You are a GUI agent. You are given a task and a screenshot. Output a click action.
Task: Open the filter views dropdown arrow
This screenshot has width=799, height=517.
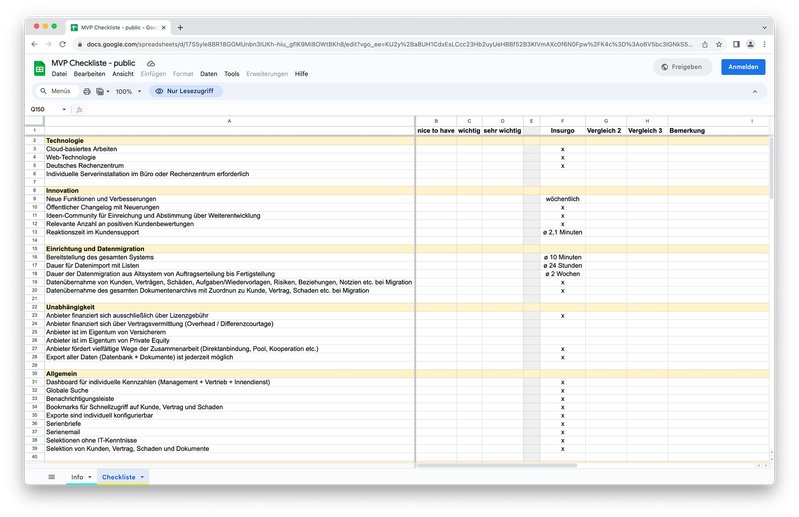click(108, 92)
